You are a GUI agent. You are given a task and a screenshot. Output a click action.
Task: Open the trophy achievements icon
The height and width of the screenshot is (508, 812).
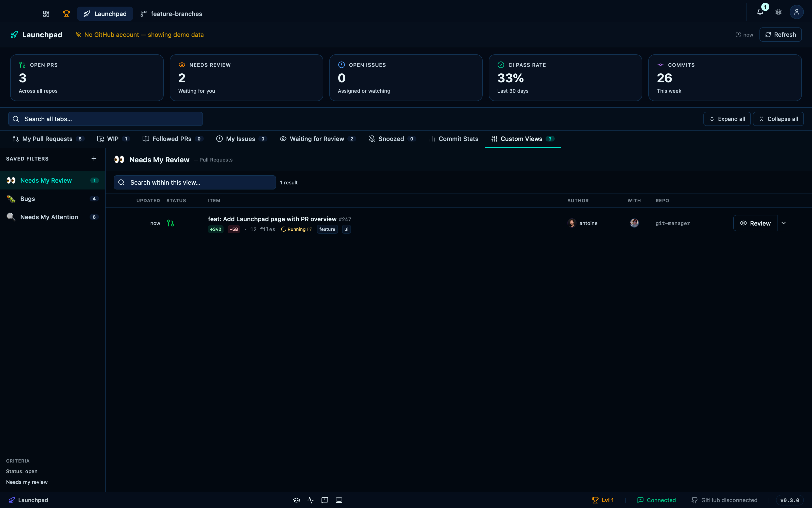point(66,14)
